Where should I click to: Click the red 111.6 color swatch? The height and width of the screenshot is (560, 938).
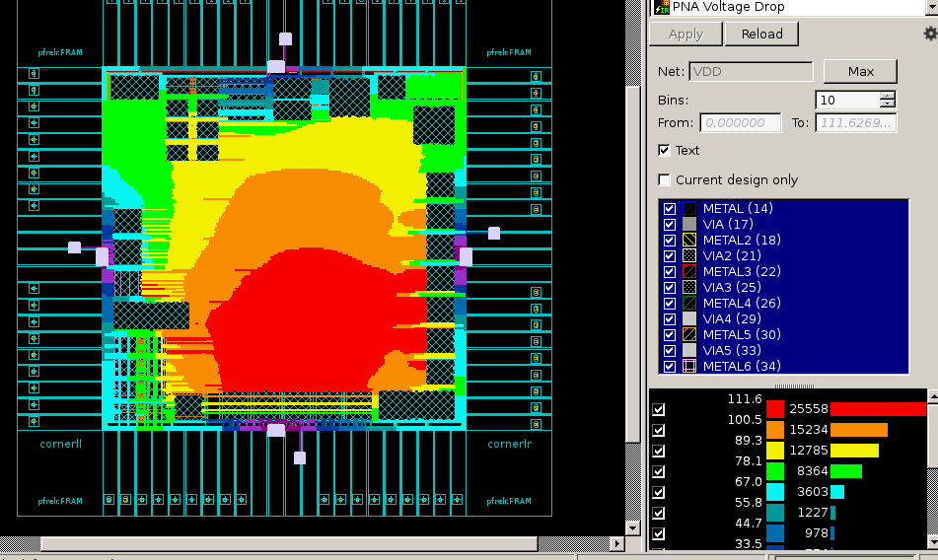[x=775, y=409]
